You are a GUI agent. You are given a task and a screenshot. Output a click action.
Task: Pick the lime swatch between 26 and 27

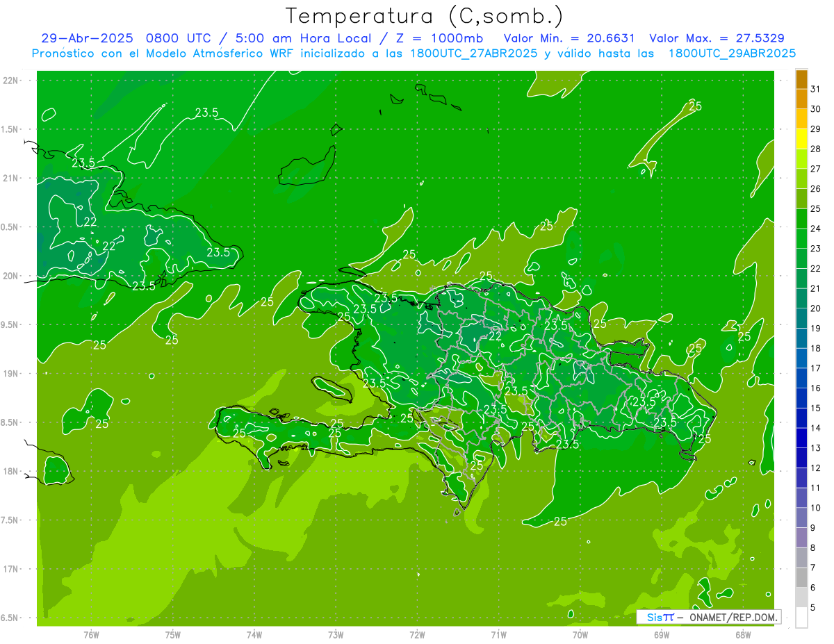[x=801, y=179]
